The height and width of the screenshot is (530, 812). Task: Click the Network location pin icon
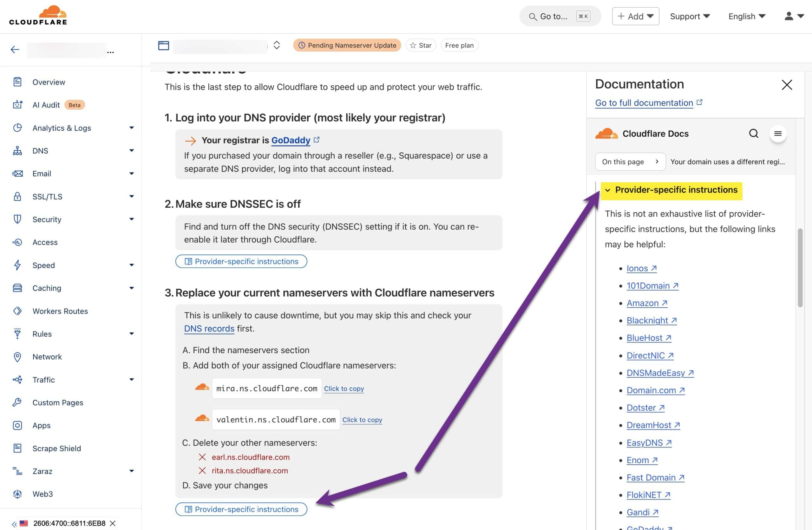[17, 357]
